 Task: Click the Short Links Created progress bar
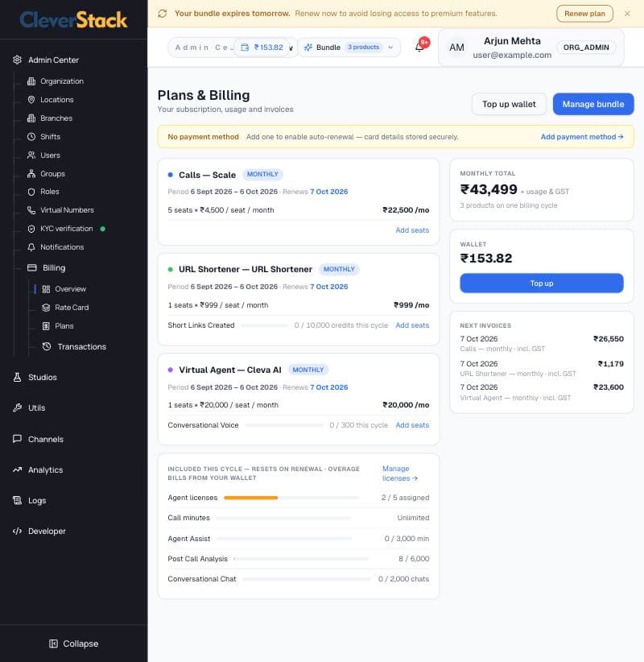265,325
